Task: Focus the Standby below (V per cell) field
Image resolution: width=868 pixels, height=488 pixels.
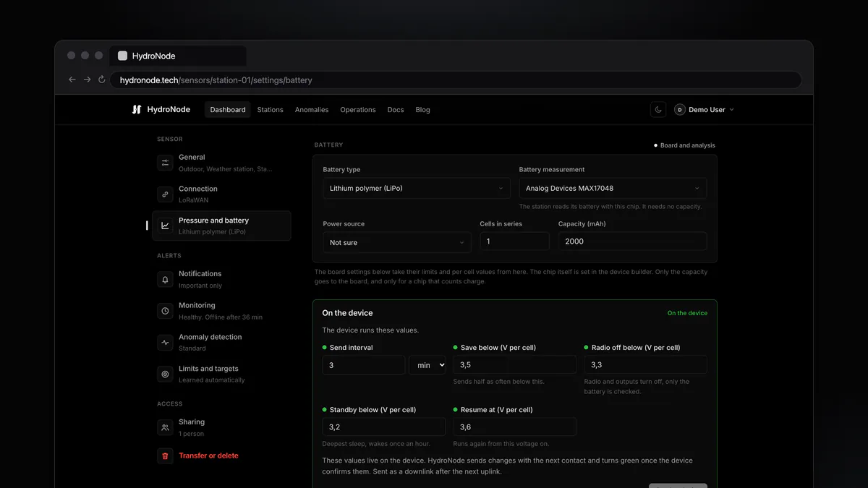Action: click(x=384, y=427)
